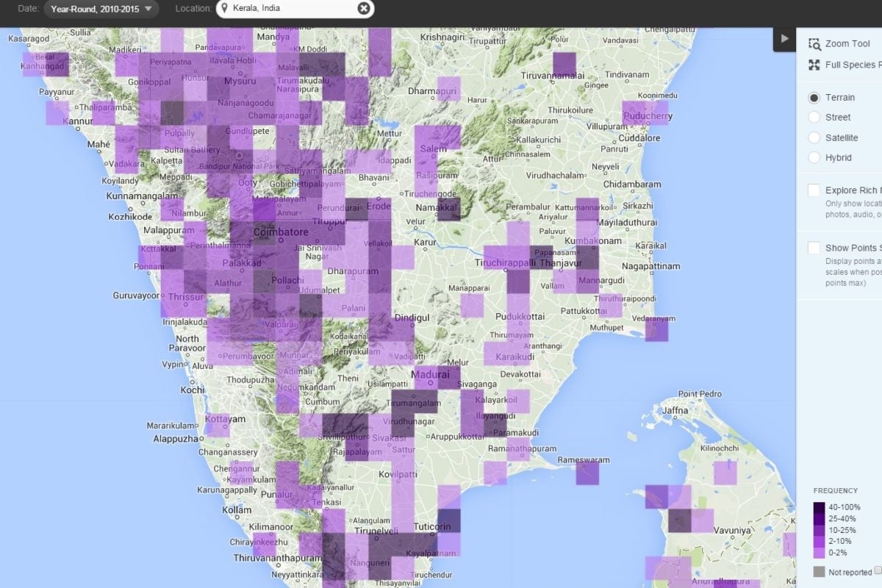Collapse the side panel with arrow button

784,39
